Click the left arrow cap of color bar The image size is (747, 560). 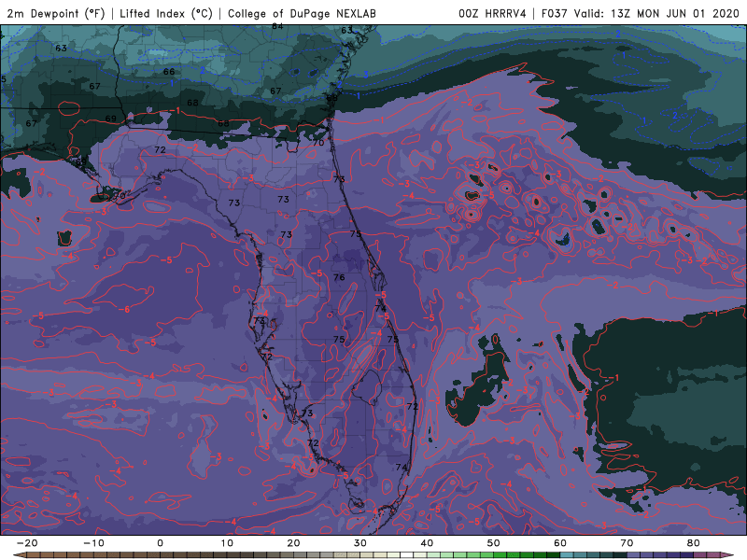tap(20, 555)
